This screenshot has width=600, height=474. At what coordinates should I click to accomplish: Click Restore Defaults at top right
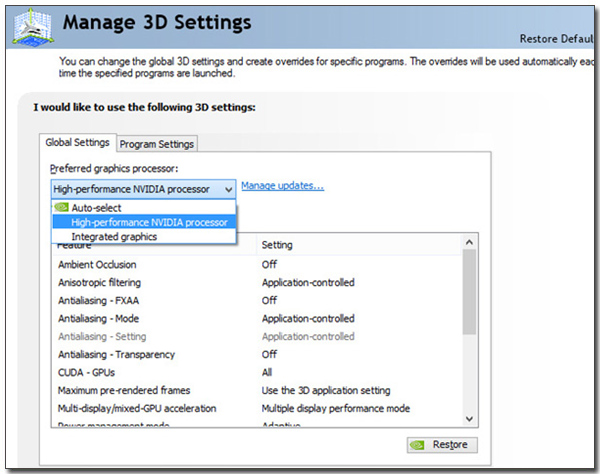coord(557,39)
